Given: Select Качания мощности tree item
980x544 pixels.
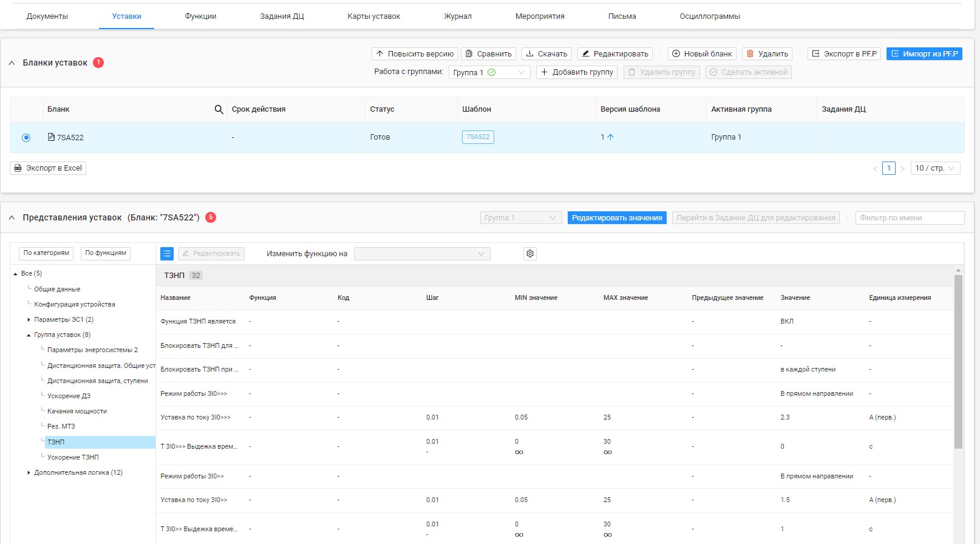Looking at the screenshot, I should pos(77,412).
